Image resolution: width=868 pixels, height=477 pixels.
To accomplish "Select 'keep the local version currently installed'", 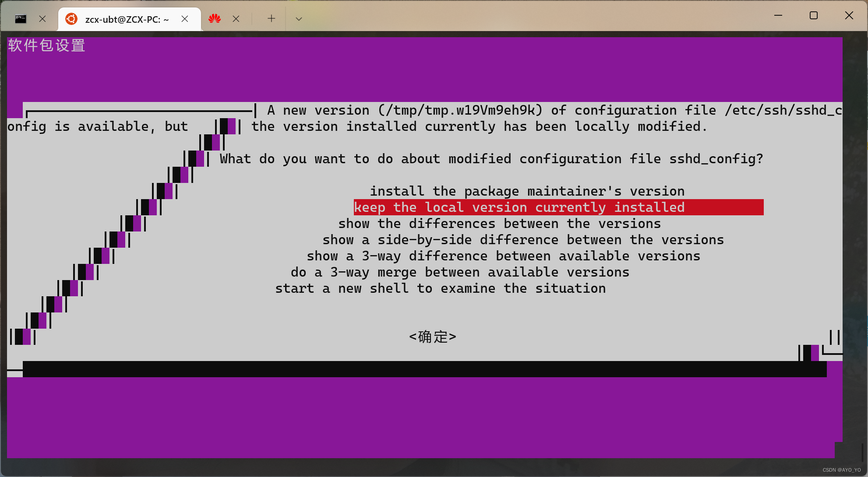I will 519,207.
